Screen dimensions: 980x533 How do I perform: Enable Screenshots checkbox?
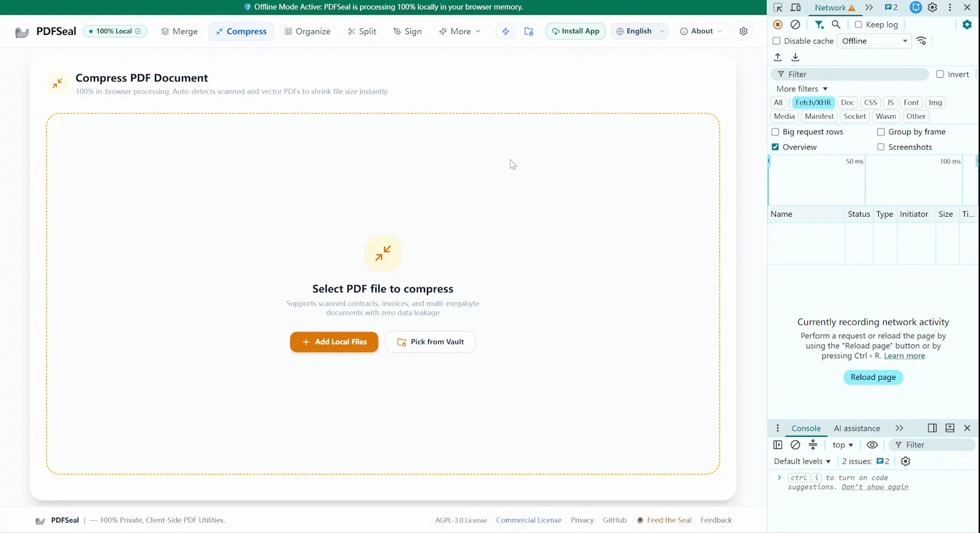(x=881, y=147)
